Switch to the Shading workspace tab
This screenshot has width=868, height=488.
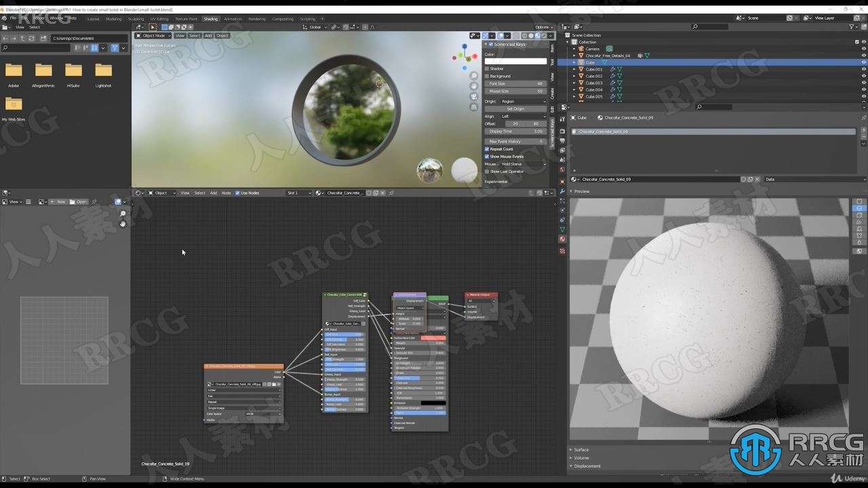point(211,19)
